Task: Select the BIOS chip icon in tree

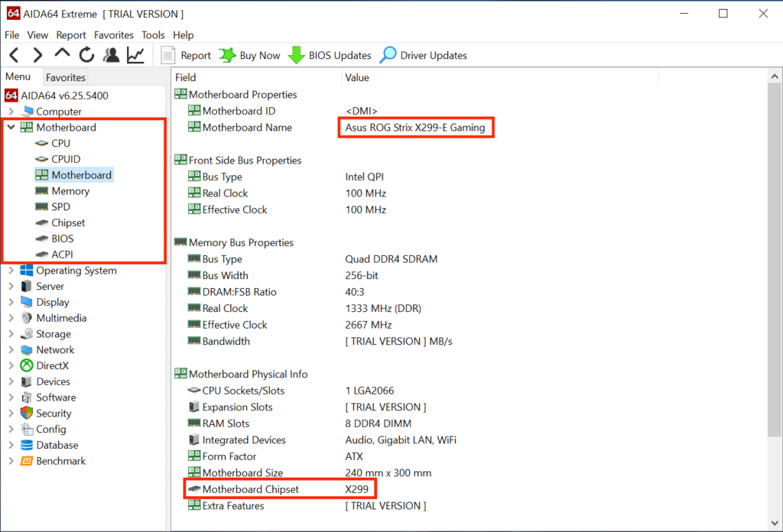Action: tap(42, 238)
